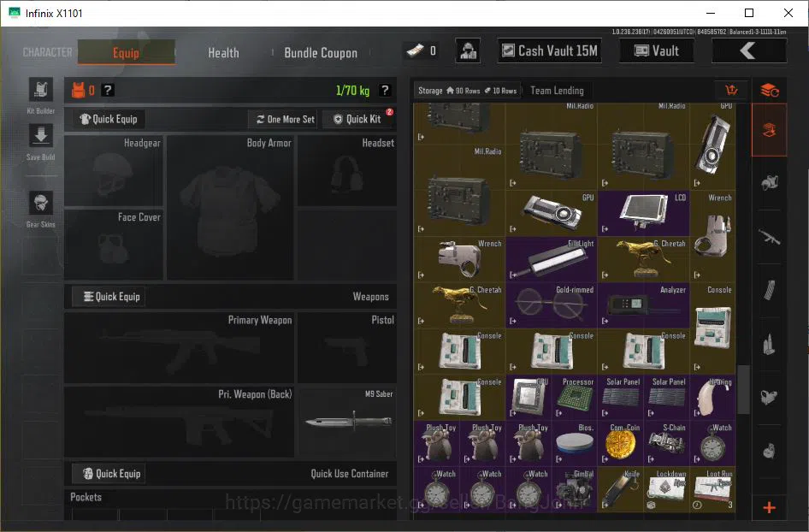
Task: Click the sort storage icon
Action: pyautogui.click(x=732, y=91)
